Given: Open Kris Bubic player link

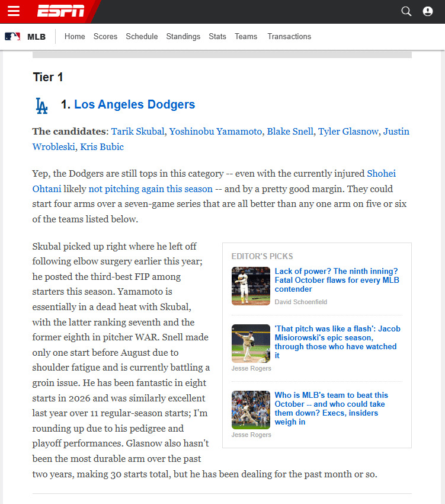Looking at the screenshot, I should click(x=102, y=147).
